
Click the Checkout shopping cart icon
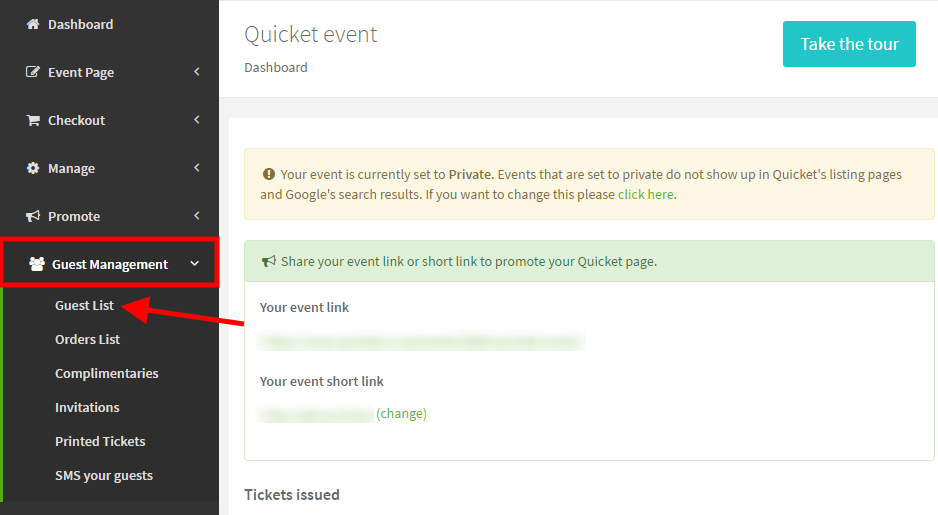(33, 120)
